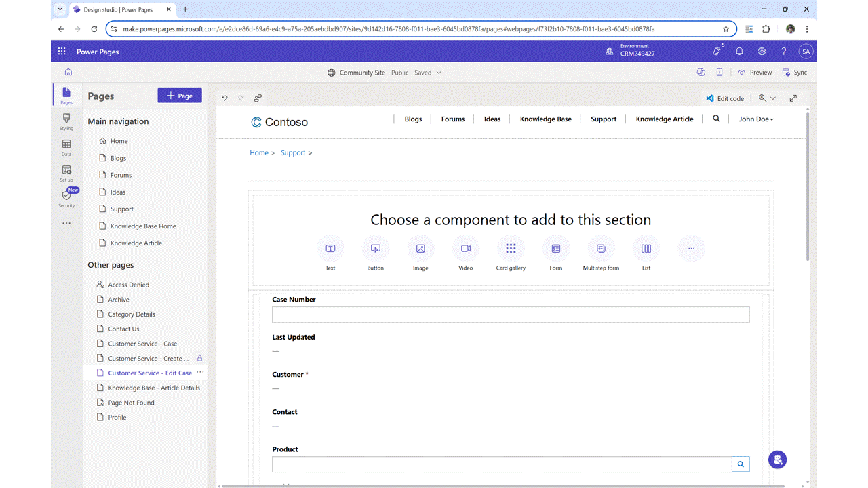Open the Copilot chat floating button
Image resolution: width=868 pixels, height=488 pixels.
(777, 460)
